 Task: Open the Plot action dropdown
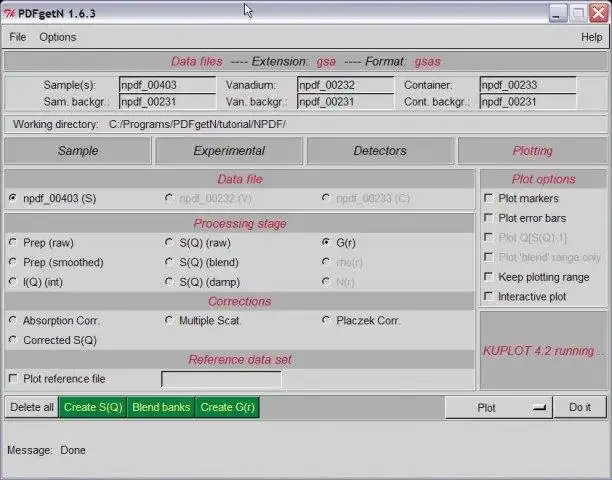click(498, 407)
